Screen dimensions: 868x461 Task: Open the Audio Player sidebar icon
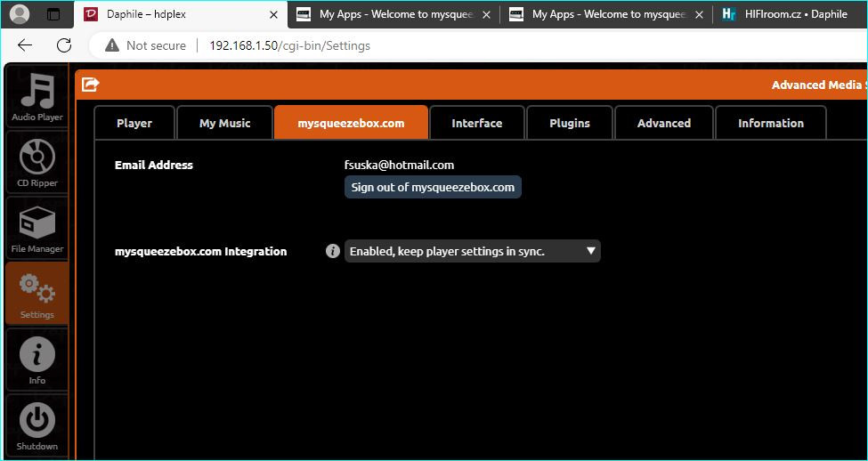tap(37, 96)
